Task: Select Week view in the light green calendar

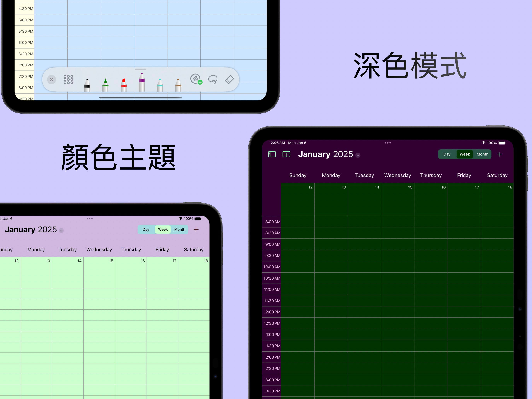Action: [x=163, y=229]
